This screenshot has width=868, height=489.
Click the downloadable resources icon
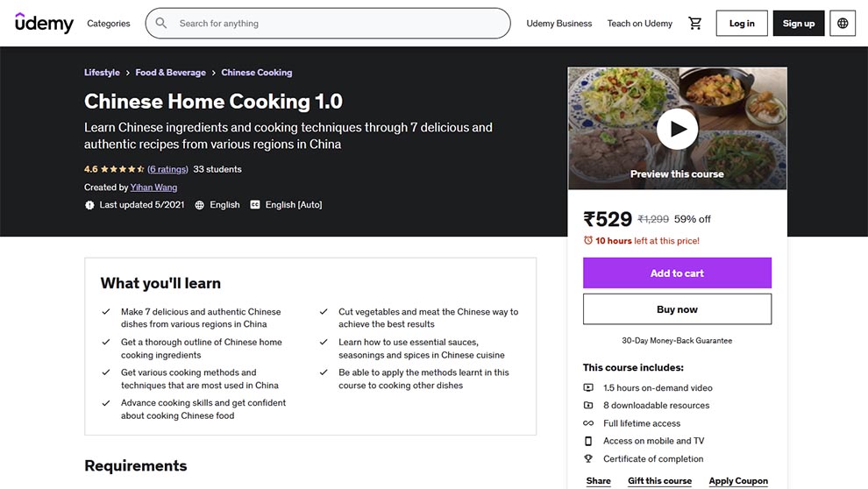(x=588, y=406)
